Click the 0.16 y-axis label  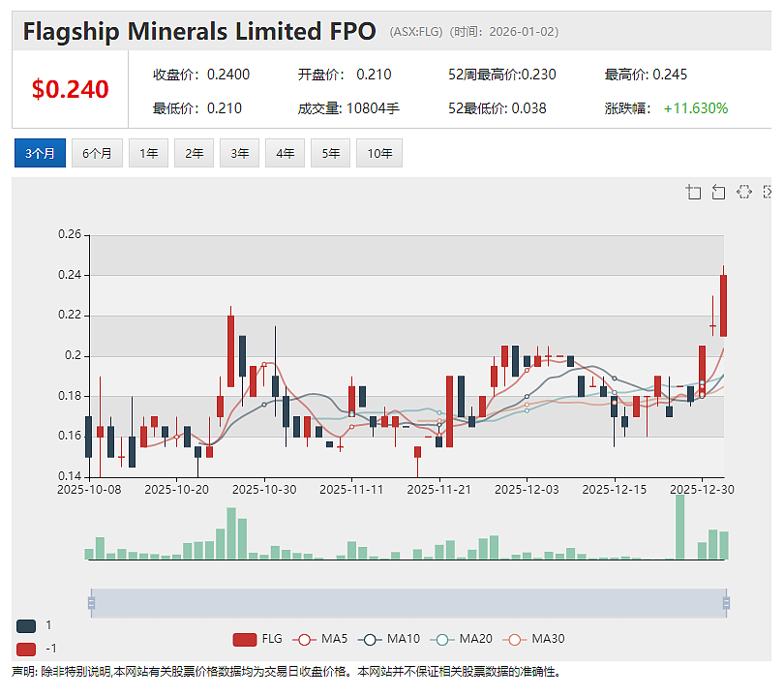70,436
